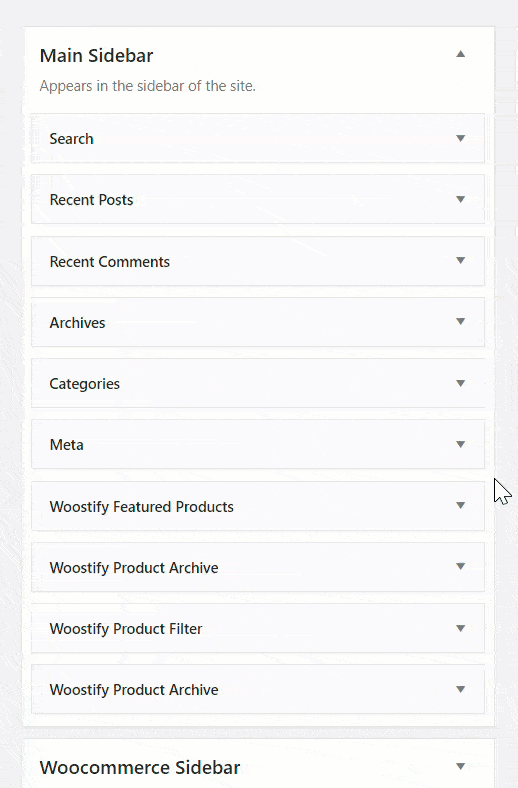Expand arrow of Product Archive below Product Filter
The image size is (518, 788).
pyautogui.click(x=460, y=689)
